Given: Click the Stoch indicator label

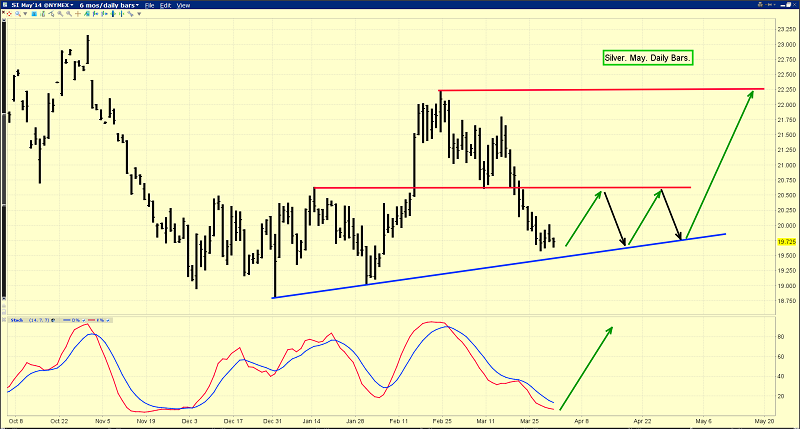Looking at the screenshot, I should (17, 320).
